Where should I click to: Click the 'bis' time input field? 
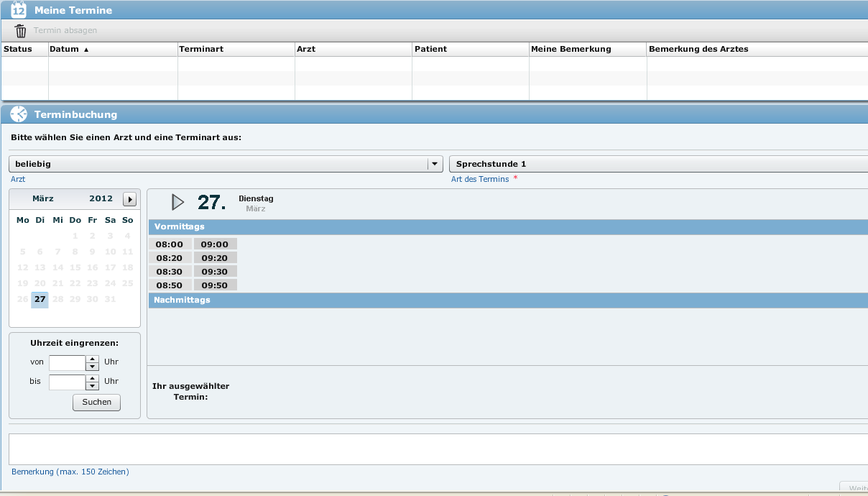[x=68, y=382]
